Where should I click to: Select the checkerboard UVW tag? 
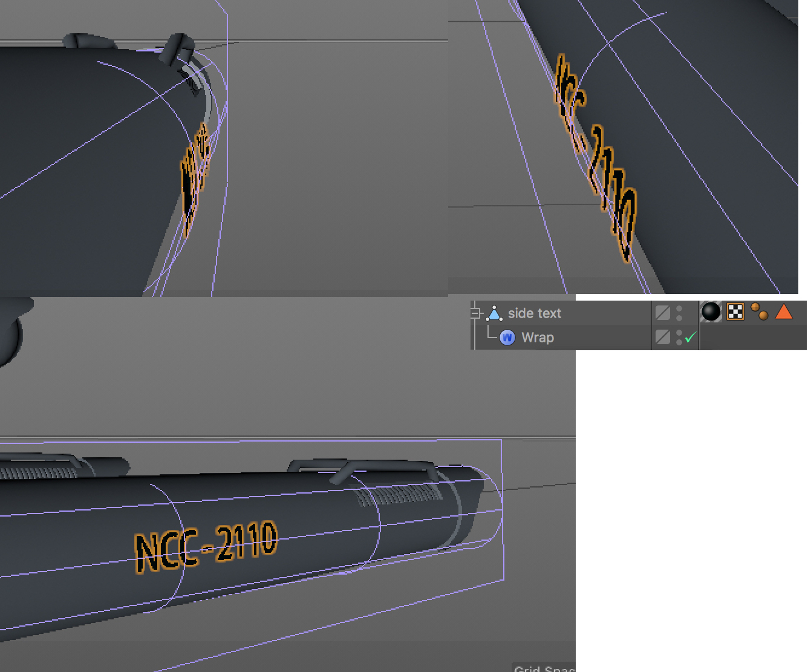[x=735, y=312]
